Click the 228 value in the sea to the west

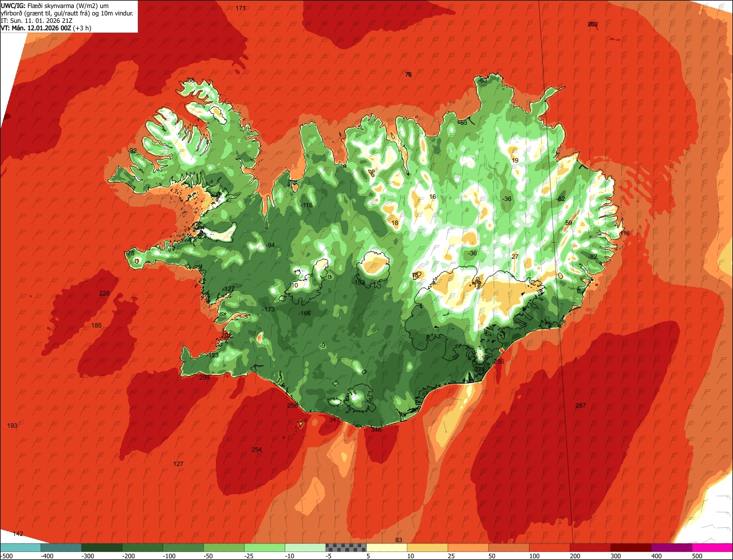(104, 293)
